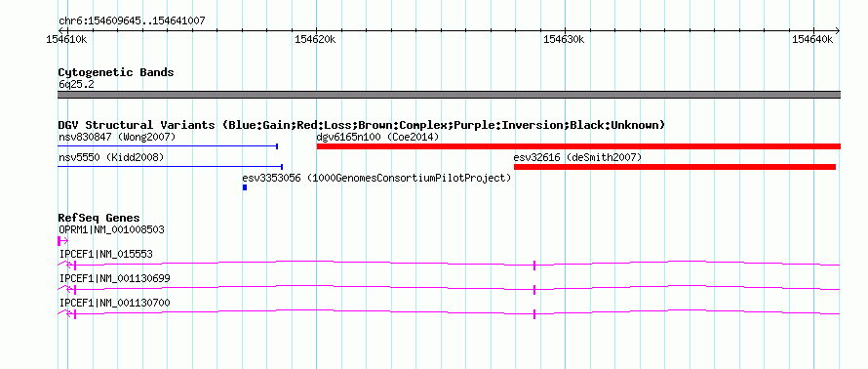Click the chr6:154609645..154641007 coordinates text
868x369 pixels.
132,21
